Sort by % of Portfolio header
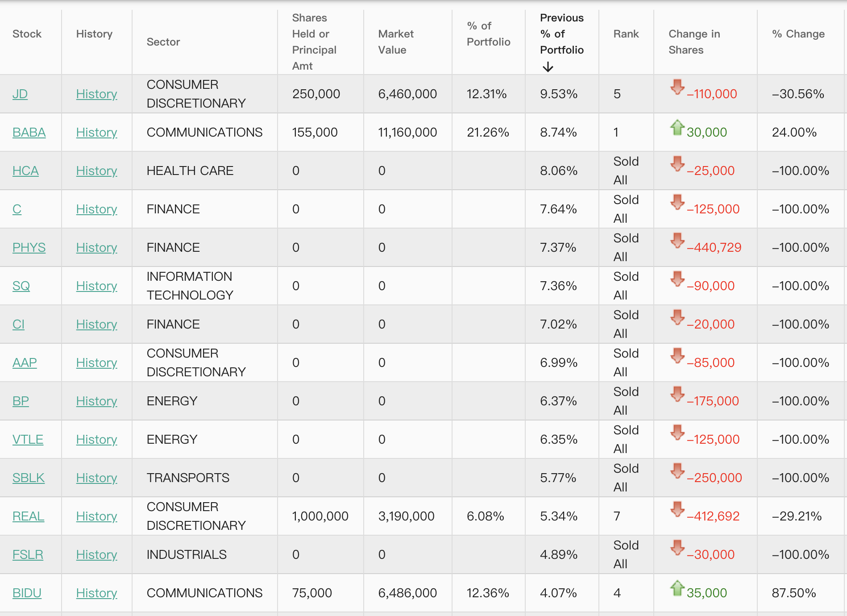Viewport: 847px width, 616px height. pyautogui.click(x=489, y=34)
